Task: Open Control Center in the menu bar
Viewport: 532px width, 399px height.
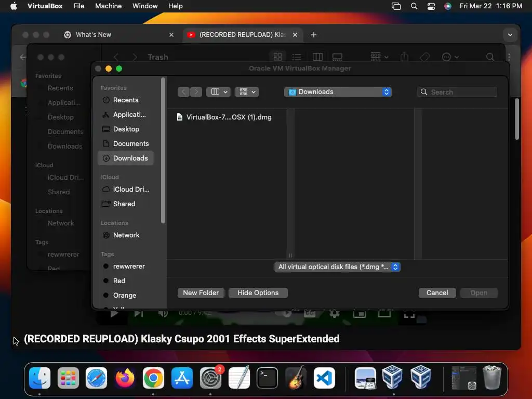Action: pyautogui.click(x=431, y=6)
